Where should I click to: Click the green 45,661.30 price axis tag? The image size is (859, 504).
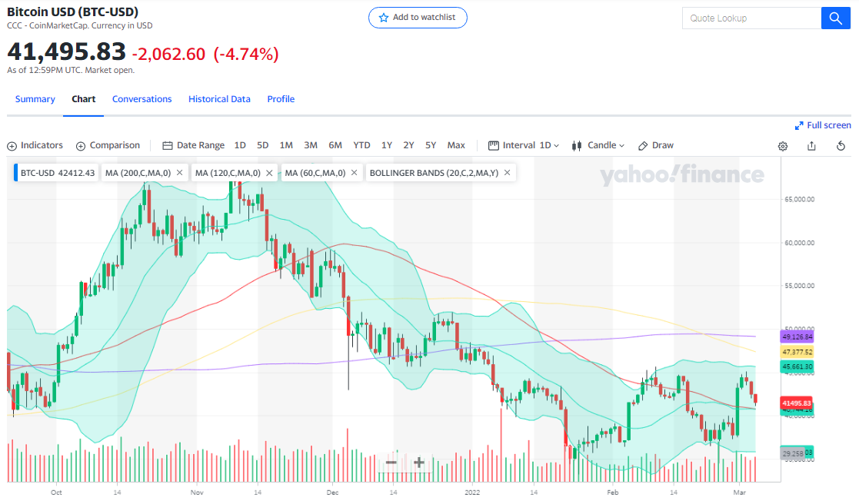point(797,367)
